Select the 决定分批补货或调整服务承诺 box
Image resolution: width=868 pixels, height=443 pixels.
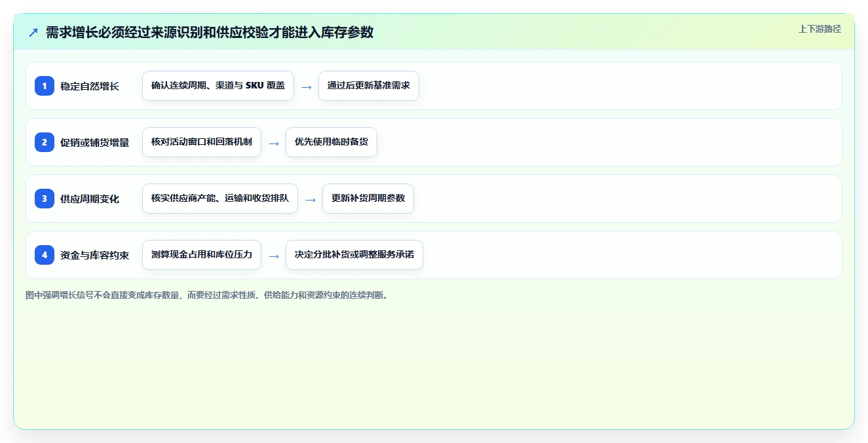pos(354,255)
